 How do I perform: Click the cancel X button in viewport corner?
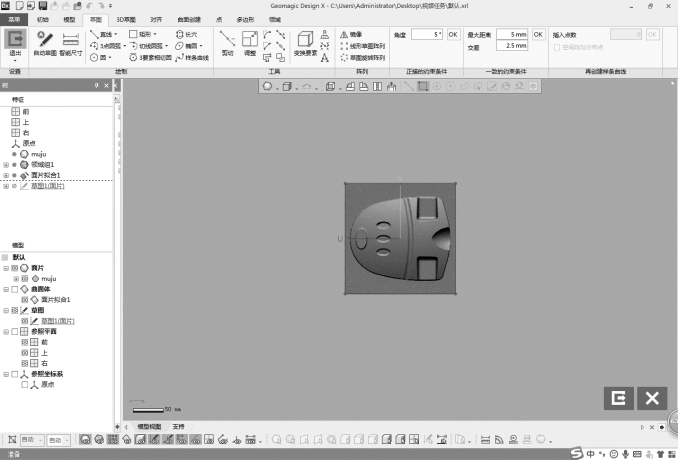coord(652,398)
